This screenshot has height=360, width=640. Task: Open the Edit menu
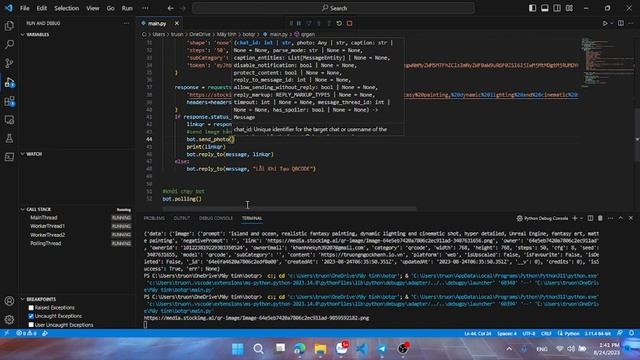[x=42, y=8]
